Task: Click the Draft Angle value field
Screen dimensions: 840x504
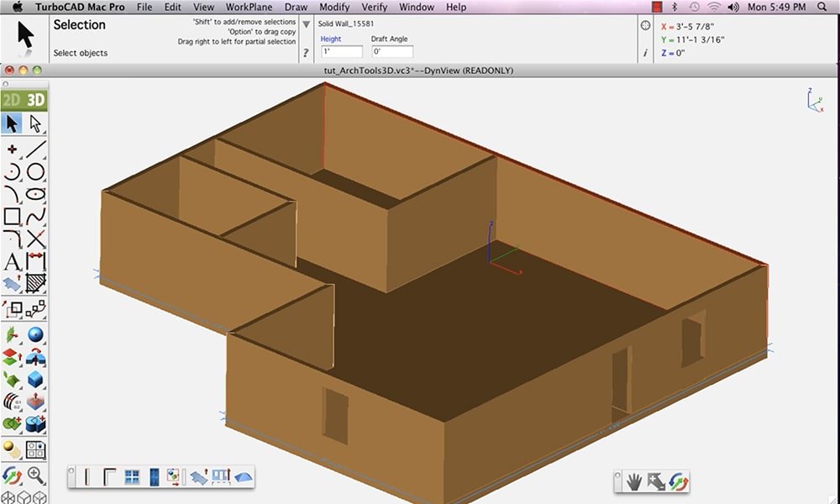Action: tap(392, 52)
